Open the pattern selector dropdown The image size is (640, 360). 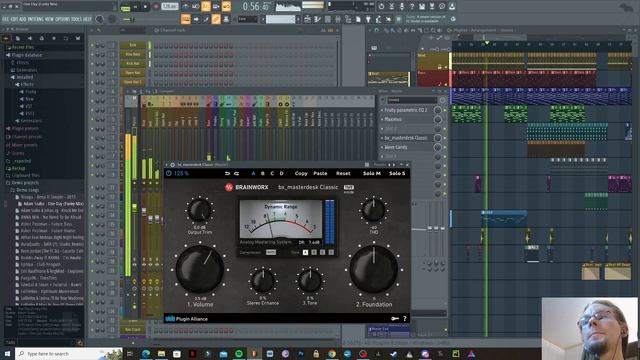coord(281,19)
